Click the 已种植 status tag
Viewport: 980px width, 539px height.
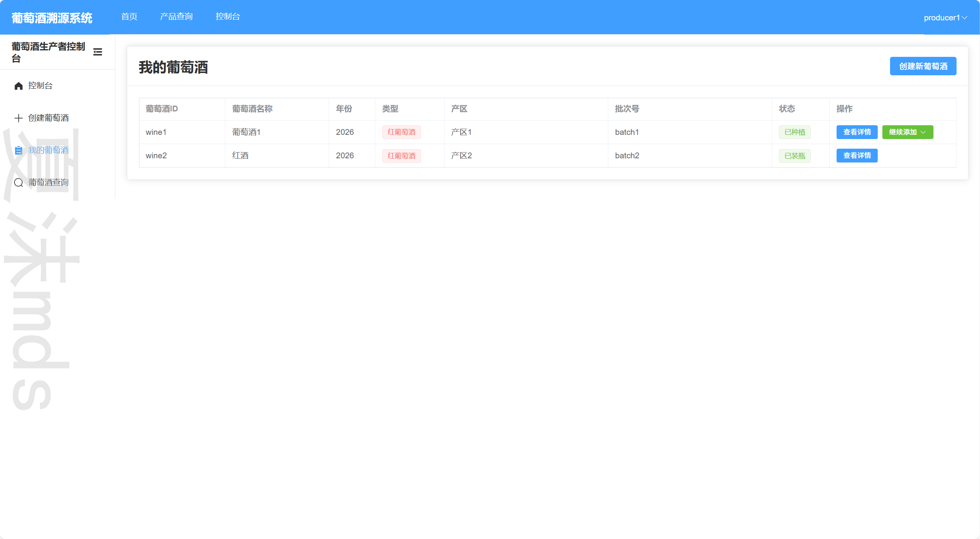[794, 132]
